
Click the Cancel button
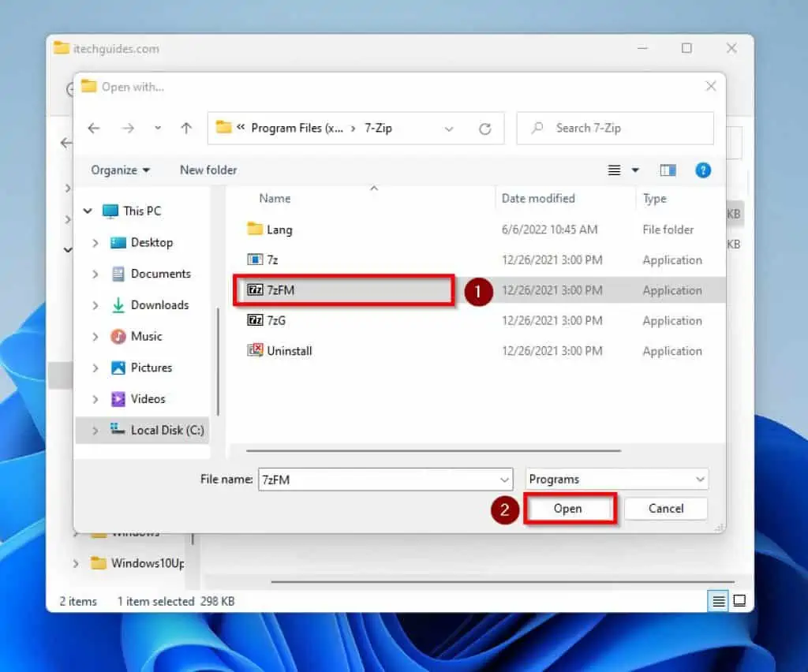click(666, 509)
